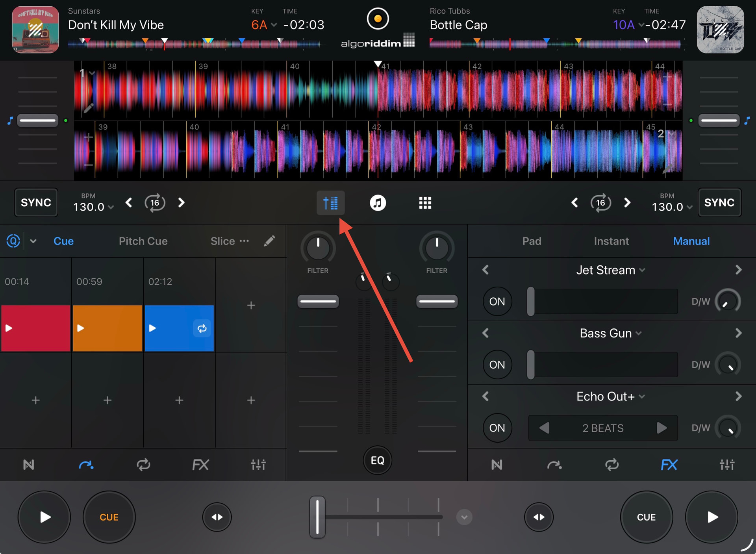Edit cue points with the pencil icon
This screenshot has width=756, height=554.
[x=269, y=241]
